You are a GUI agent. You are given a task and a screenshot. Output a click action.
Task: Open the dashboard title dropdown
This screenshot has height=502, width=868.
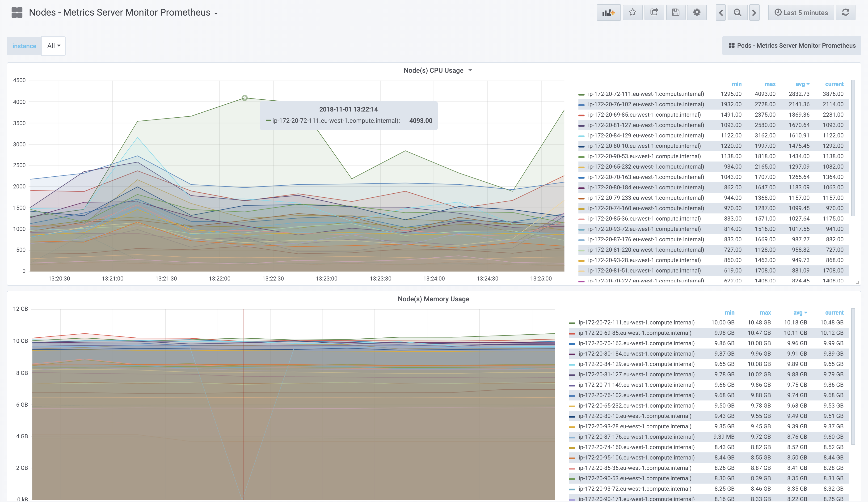click(123, 13)
